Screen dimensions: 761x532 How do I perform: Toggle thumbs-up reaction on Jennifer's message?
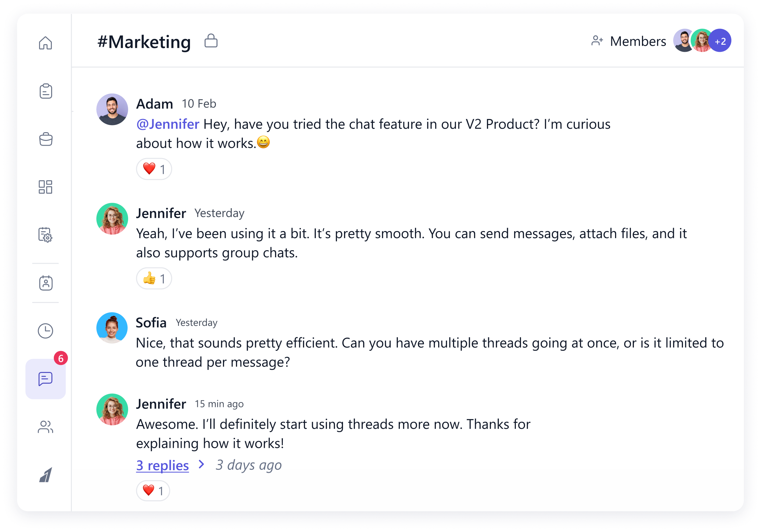point(154,278)
